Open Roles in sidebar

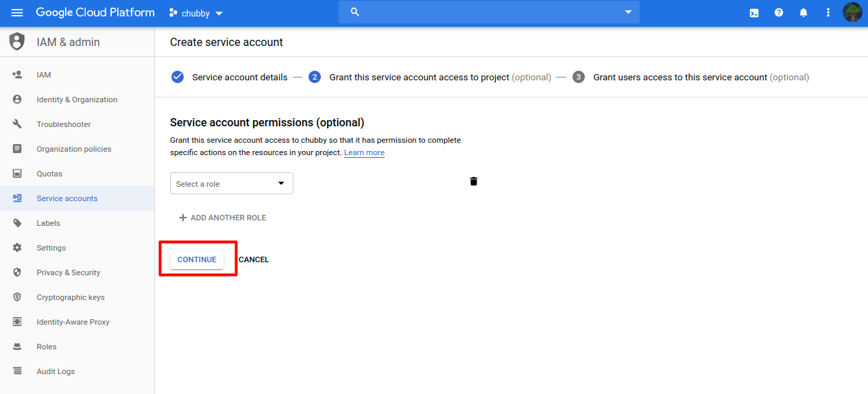(x=77, y=347)
